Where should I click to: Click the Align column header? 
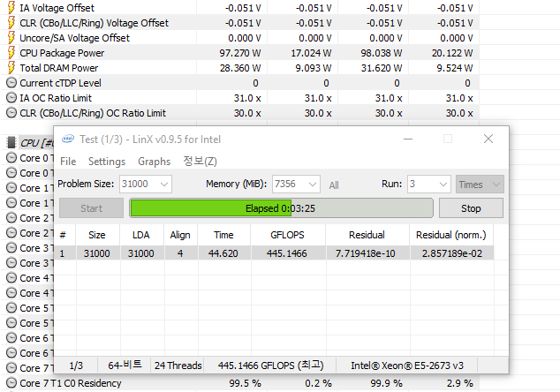tap(180, 235)
